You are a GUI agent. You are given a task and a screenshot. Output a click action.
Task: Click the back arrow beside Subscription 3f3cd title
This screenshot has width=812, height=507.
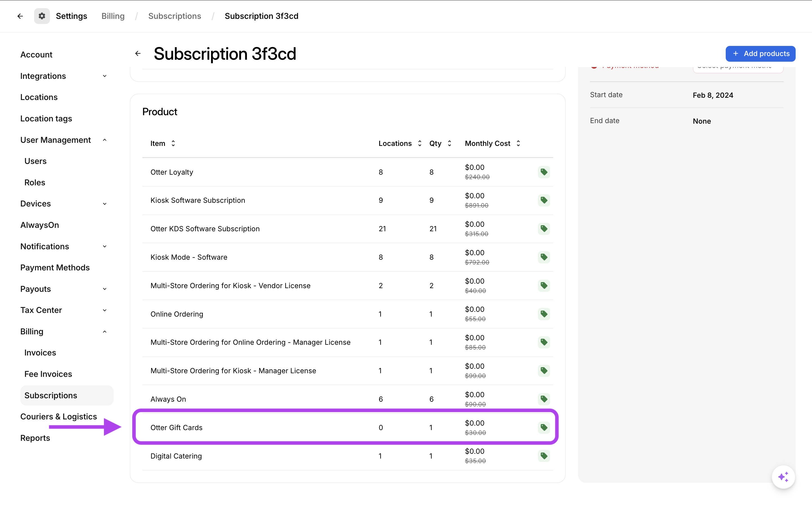[138, 54]
